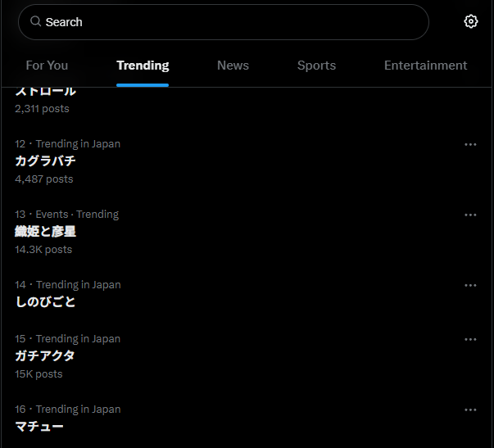Open the Explore settings gear icon
The width and height of the screenshot is (494, 448).
(471, 22)
